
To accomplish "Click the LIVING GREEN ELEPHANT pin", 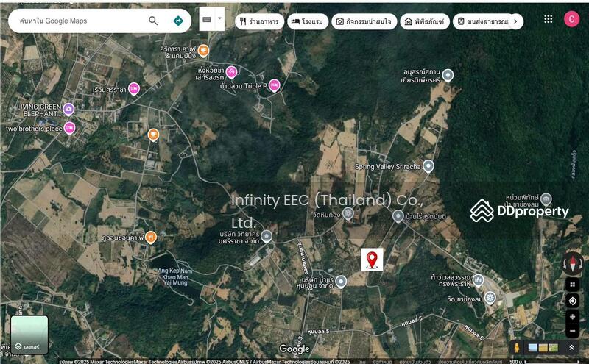I will click(68, 109).
